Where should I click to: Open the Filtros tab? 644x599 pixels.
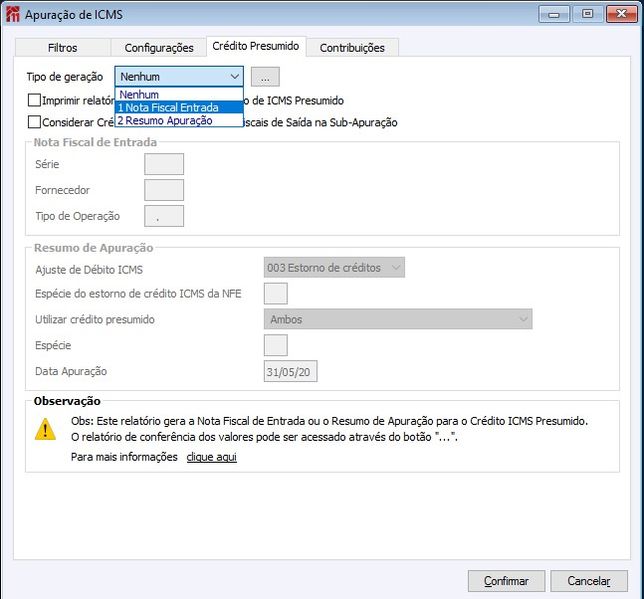point(62,48)
